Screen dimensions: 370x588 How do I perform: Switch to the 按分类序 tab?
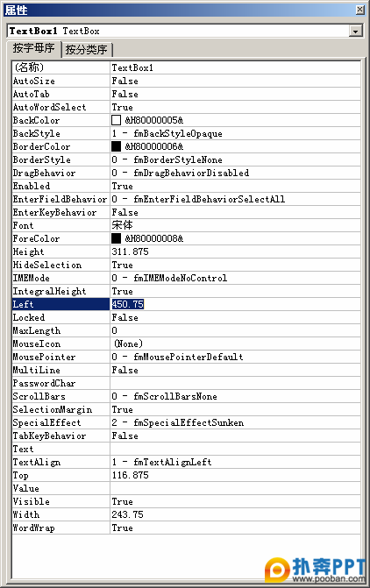(86, 49)
